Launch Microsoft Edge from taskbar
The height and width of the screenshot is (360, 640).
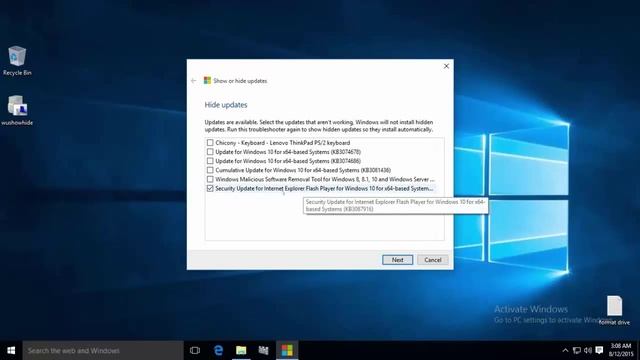218,350
